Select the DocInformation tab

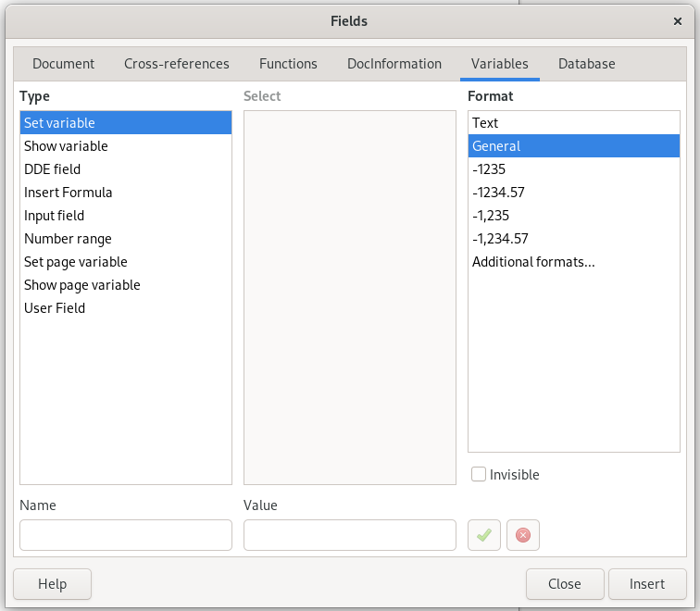(394, 64)
